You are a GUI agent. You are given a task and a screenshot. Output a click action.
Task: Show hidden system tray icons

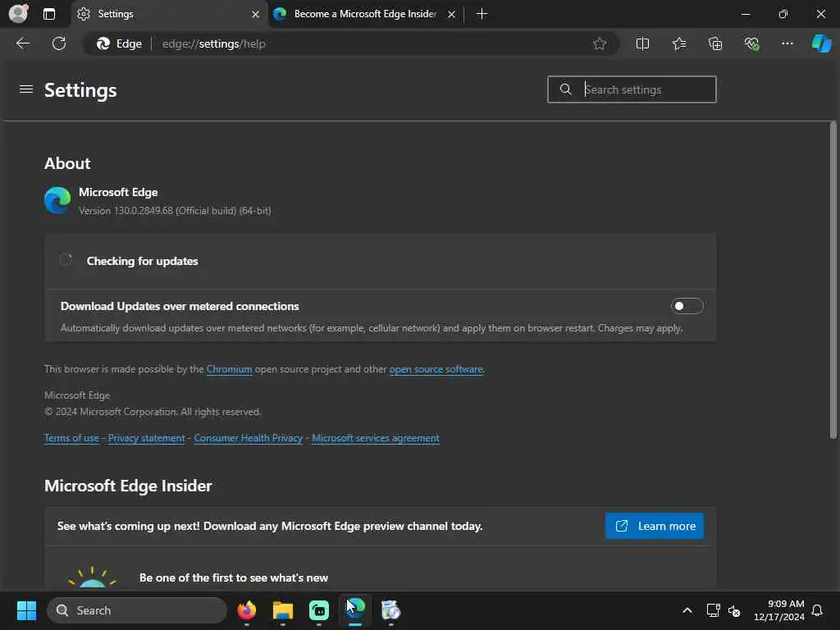pyautogui.click(x=687, y=610)
